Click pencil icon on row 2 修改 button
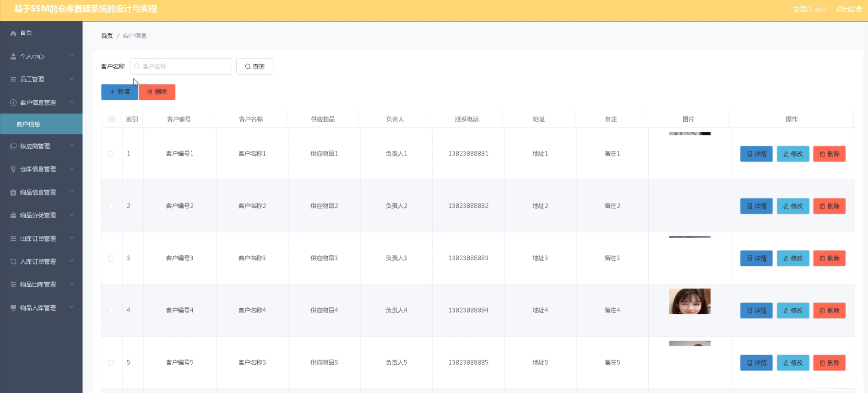Screen dimensions: 868x393 (x=786, y=206)
